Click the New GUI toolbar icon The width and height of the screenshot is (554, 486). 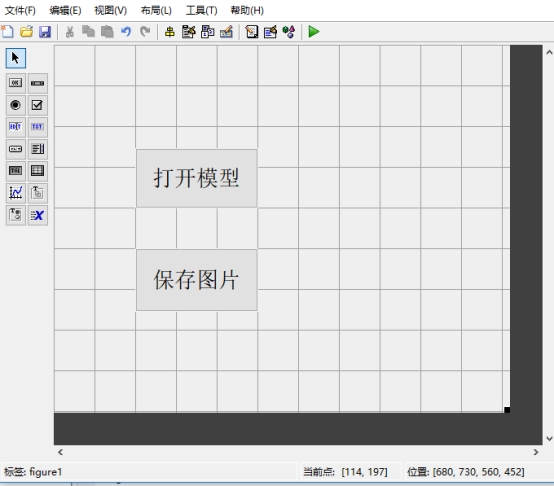(7, 31)
